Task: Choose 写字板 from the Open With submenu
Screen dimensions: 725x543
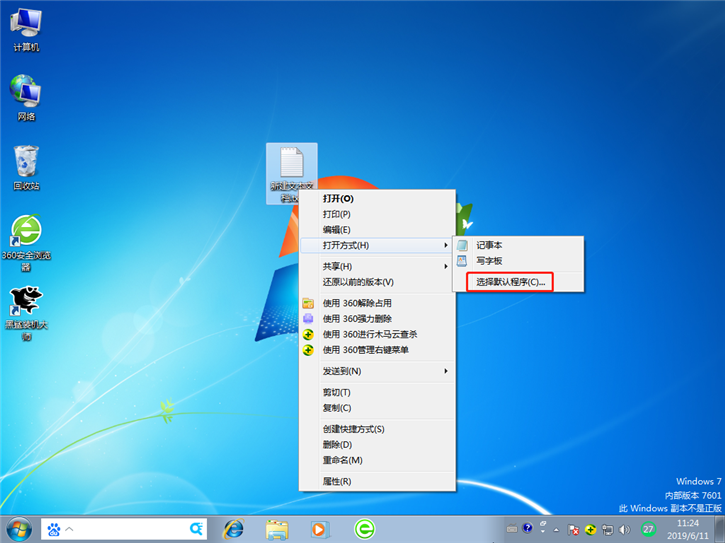Action: [x=489, y=261]
